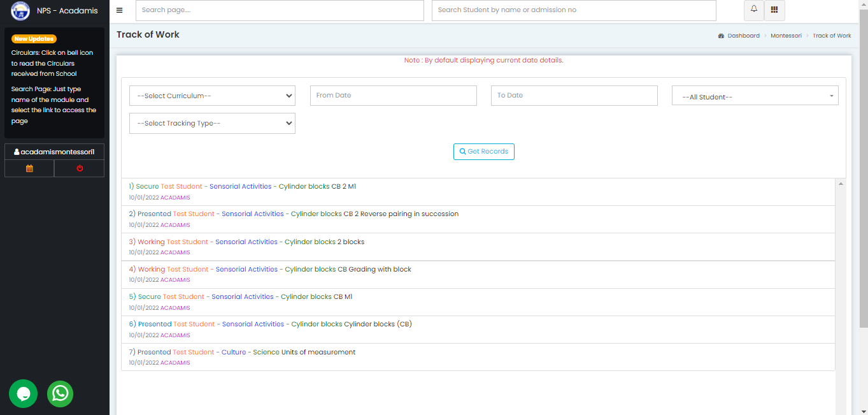This screenshot has height=415, width=868.
Task: Click Sensorial Activities in record 1
Action: point(241,187)
